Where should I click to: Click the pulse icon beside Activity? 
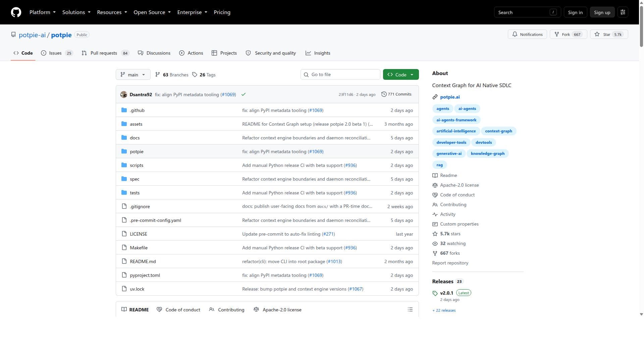click(x=435, y=215)
